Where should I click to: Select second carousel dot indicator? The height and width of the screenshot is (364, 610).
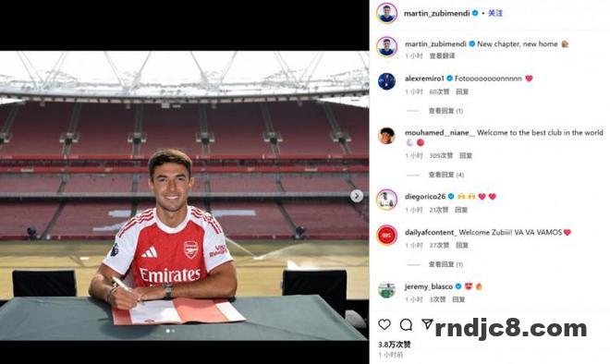pyautogui.click(x=173, y=331)
